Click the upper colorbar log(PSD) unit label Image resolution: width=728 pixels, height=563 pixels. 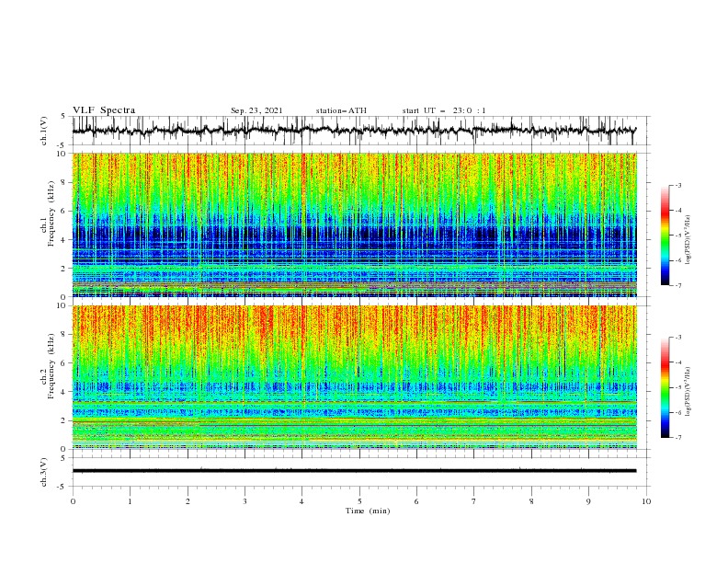[x=688, y=240]
